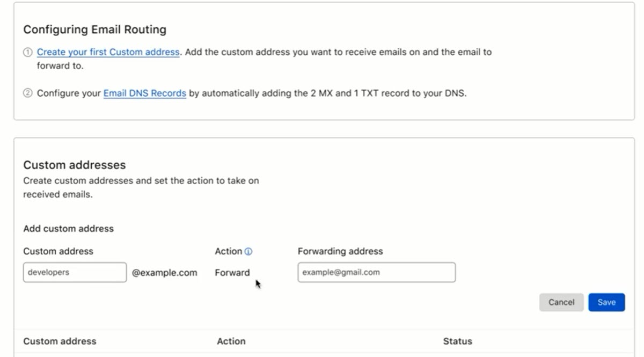This screenshot has width=644, height=357.
Task: Click the Action table column header
Action: coord(231,341)
